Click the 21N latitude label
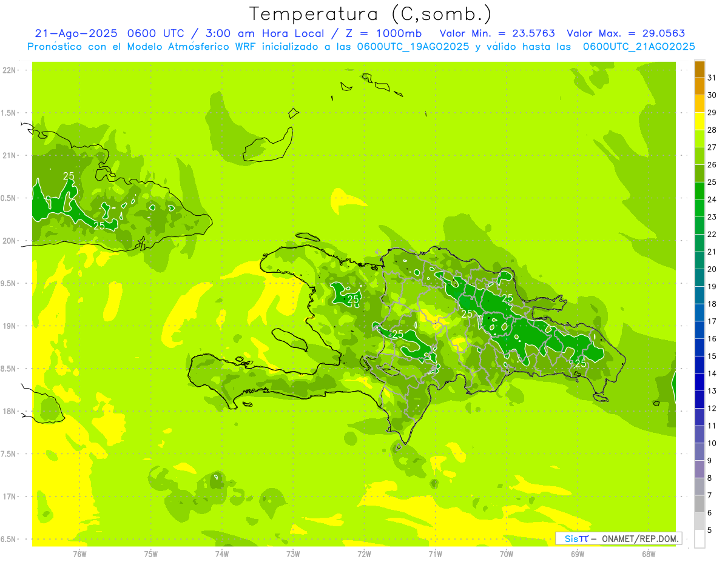The height and width of the screenshot is (562, 728). coord(9,156)
